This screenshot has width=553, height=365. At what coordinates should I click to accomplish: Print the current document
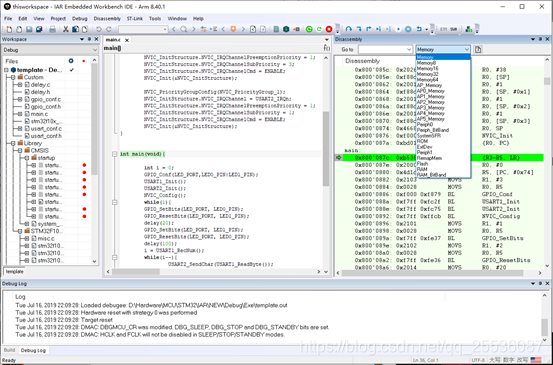point(52,29)
